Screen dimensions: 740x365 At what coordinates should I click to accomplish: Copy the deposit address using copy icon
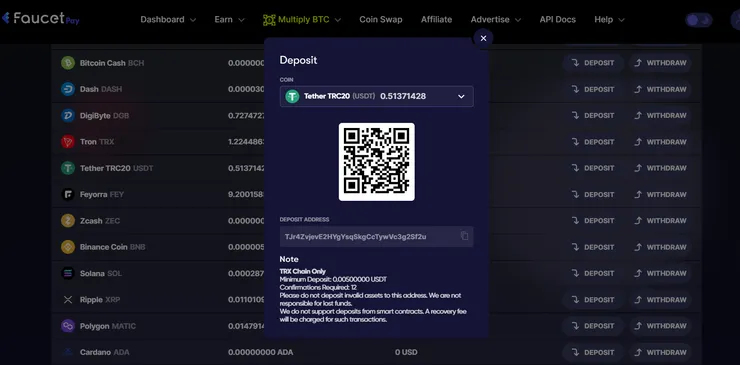464,236
